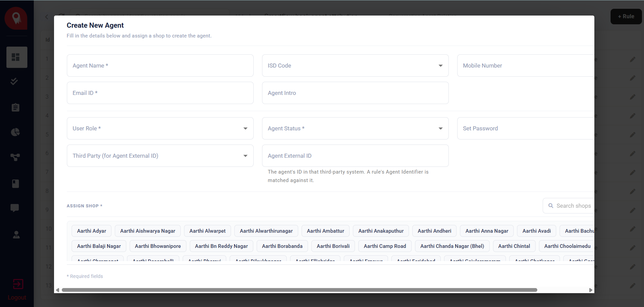Open the Agent Status dropdown
The height and width of the screenshot is (307, 644).
[355, 128]
